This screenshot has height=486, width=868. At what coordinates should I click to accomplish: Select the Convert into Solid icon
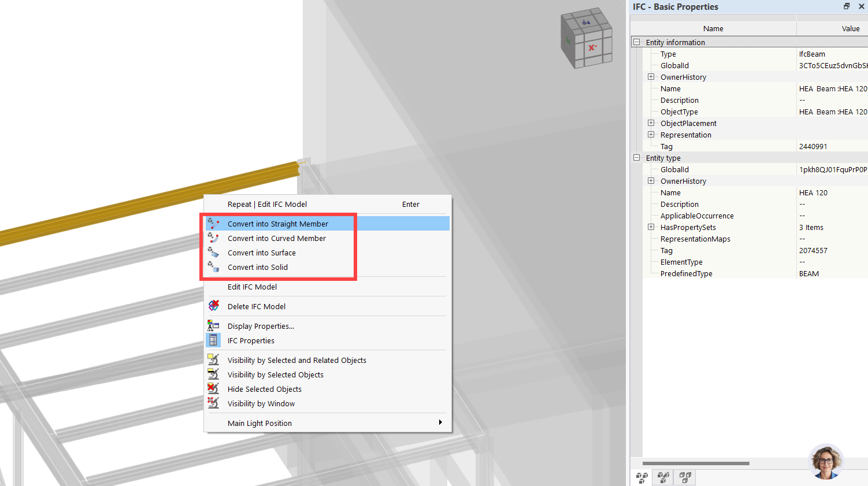click(214, 267)
